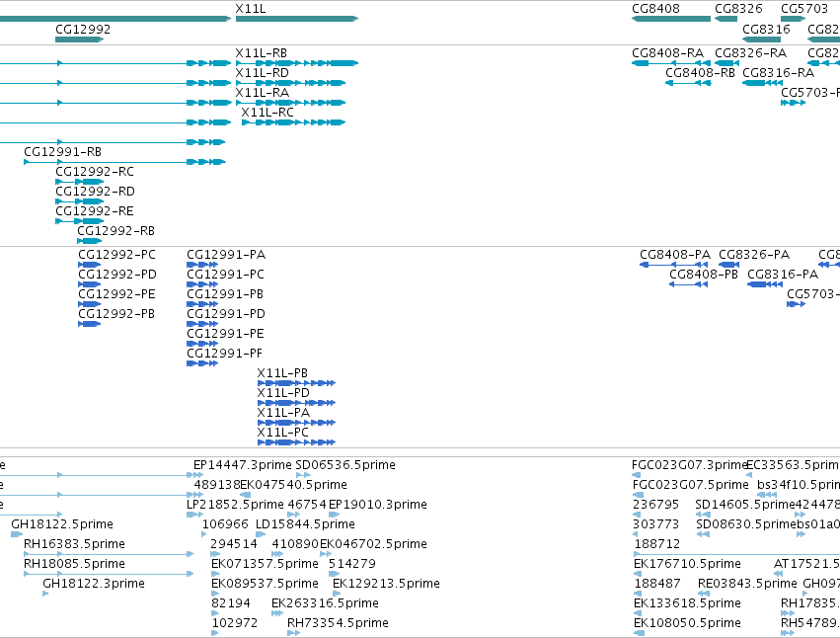The image size is (840, 638).
Task: Click the CG12992-PB protein glyph
Action: tap(90, 324)
